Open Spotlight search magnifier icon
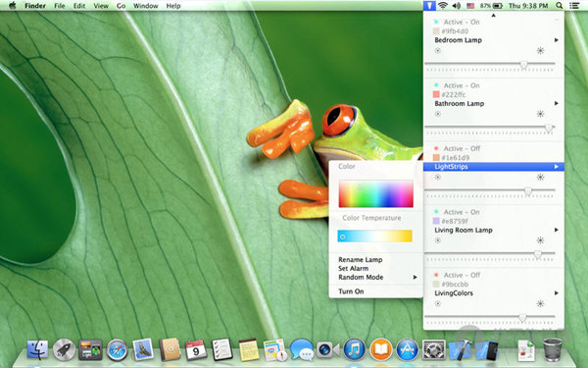588x368 pixels. pyautogui.click(x=560, y=6)
